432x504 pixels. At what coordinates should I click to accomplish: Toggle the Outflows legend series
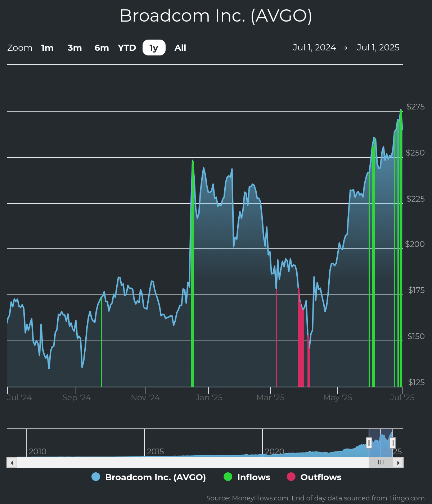coord(314,477)
